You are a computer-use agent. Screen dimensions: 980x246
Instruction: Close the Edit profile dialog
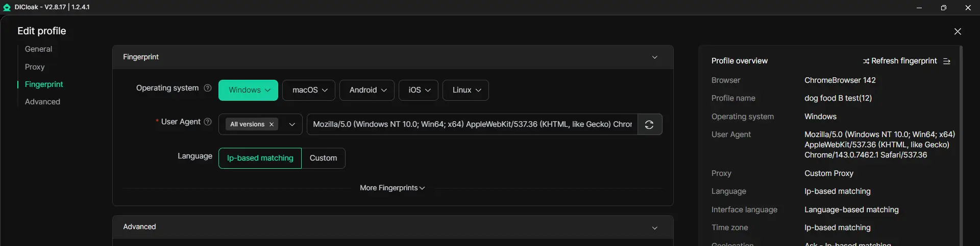click(x=958, y=32)
